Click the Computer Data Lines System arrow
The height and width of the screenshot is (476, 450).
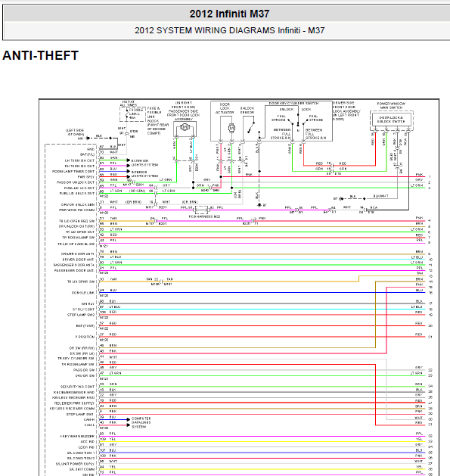click(129, 419)
